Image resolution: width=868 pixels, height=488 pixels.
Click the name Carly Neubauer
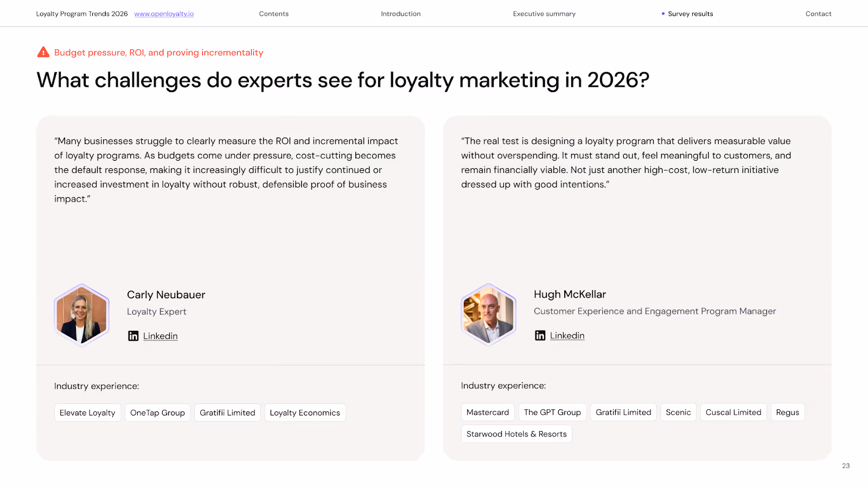[x=166, y=295]
